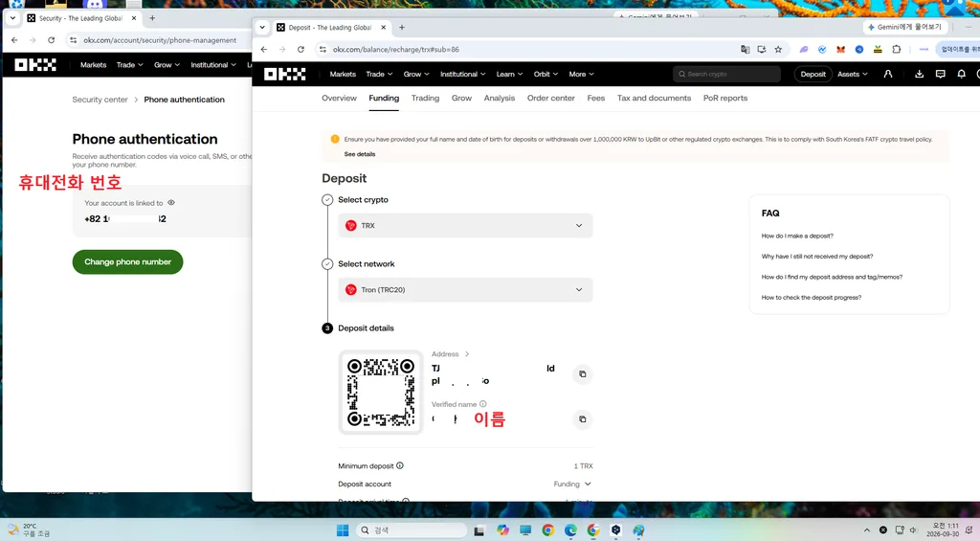
Task: Copy the verified name value
Action: (583, 419)
